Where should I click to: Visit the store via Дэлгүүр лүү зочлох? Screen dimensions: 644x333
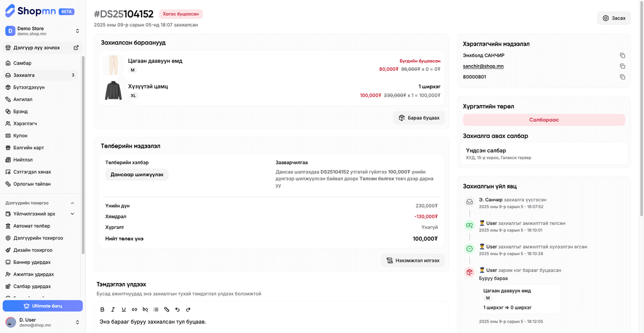pos(41,48)
